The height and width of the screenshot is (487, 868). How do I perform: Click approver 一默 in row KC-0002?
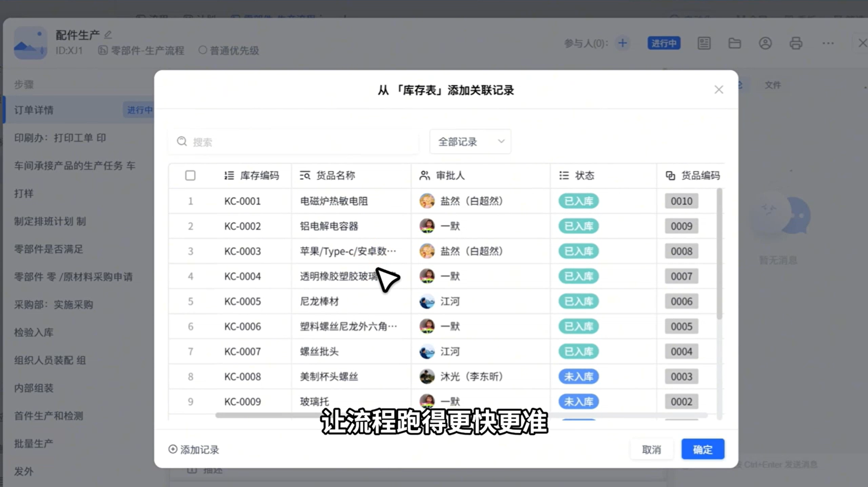(x=440, y=226)
